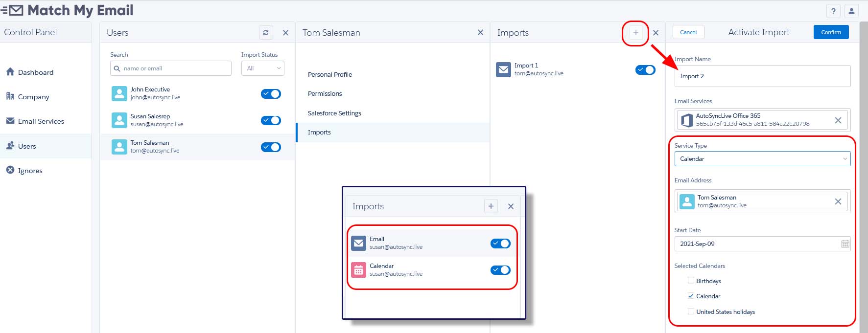Expand the Import Status filter dropdown
Screen dimensions: 868x333
click(263, 68)
